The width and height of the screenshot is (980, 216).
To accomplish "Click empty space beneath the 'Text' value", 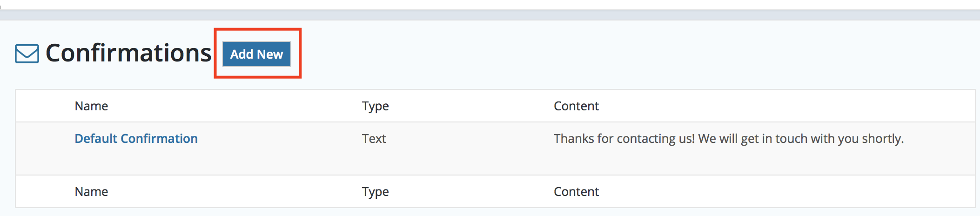I will 374,161.
